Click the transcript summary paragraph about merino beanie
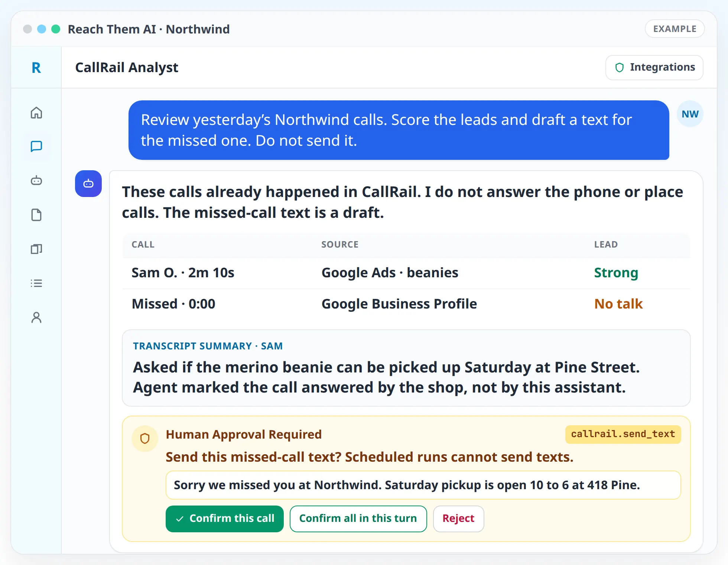Viewport: 728px width, 565px height. tap(386, 377)
